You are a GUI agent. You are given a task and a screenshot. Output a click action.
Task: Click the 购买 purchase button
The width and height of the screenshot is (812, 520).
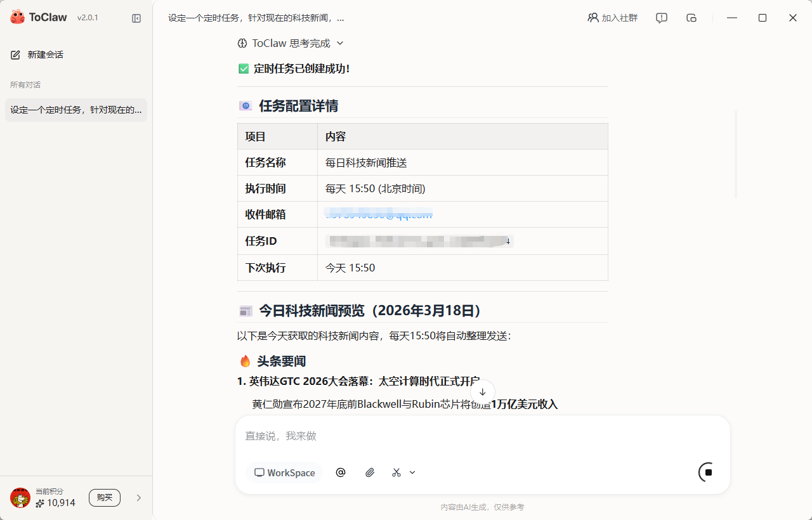[x=105, y=498]
